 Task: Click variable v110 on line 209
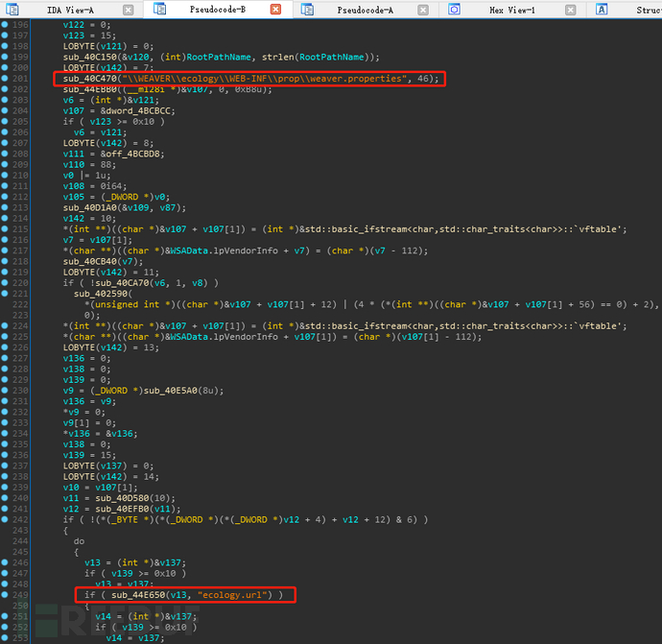(x=74, y=164)
